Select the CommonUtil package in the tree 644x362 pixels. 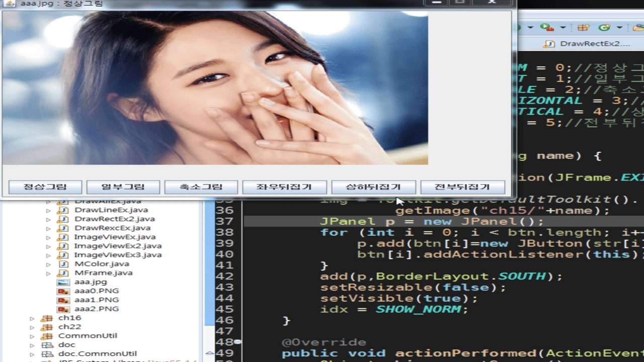[81, 336]
